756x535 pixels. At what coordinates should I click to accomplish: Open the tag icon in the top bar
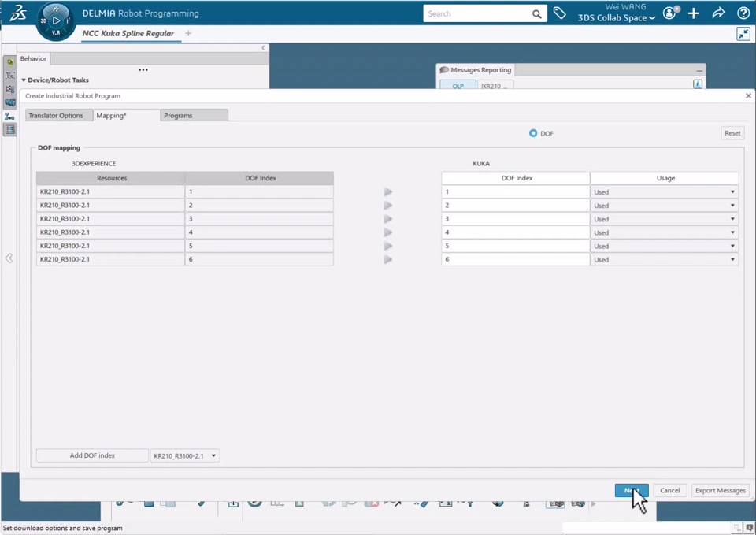tap(559, 13)
